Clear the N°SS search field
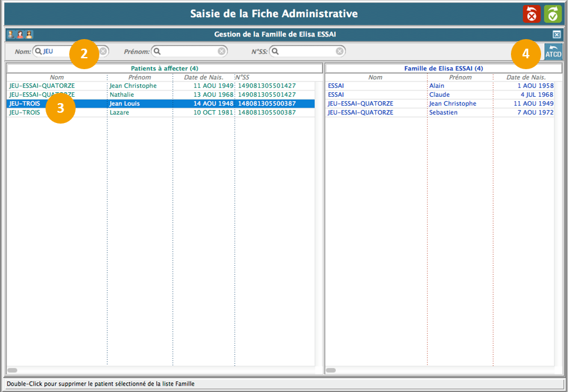 pos(340,51)
